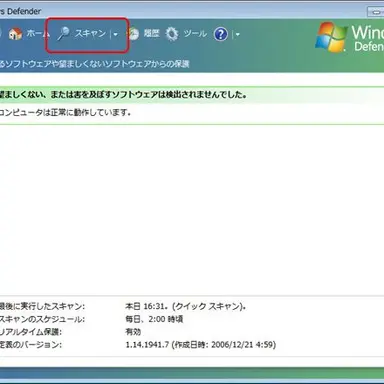Open the 履歴 toolbar label
384x384 pixels.
152,33
